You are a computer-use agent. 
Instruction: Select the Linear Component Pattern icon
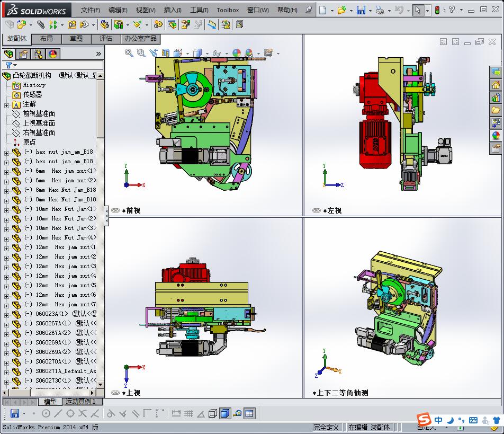coord(53,24)
